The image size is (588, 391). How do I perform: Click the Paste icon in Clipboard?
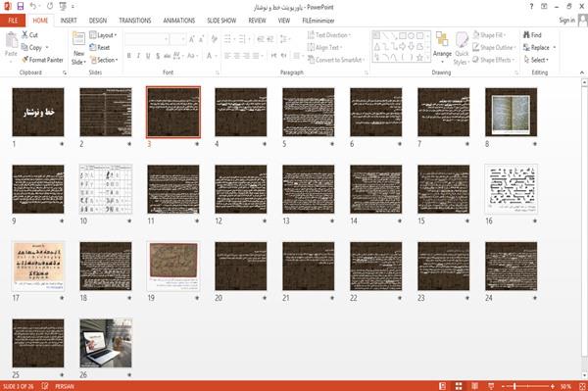click(x=11, y=40)
